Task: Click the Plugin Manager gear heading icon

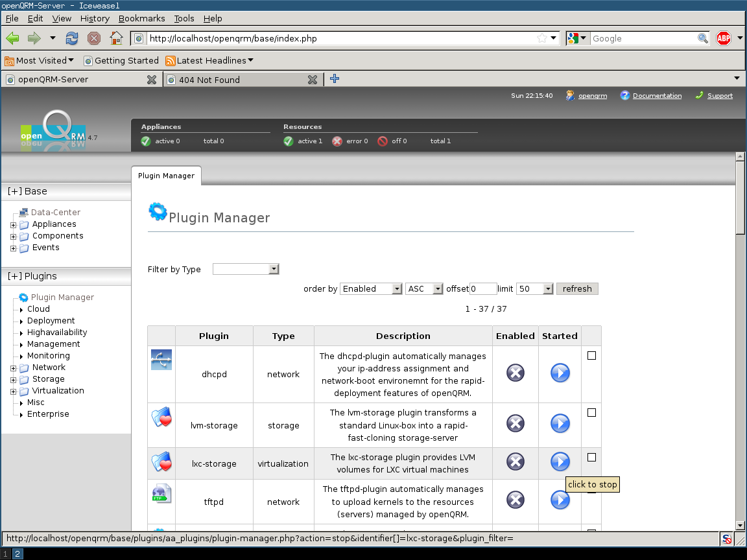Action: pyautogui.click(x=158, y=211)
